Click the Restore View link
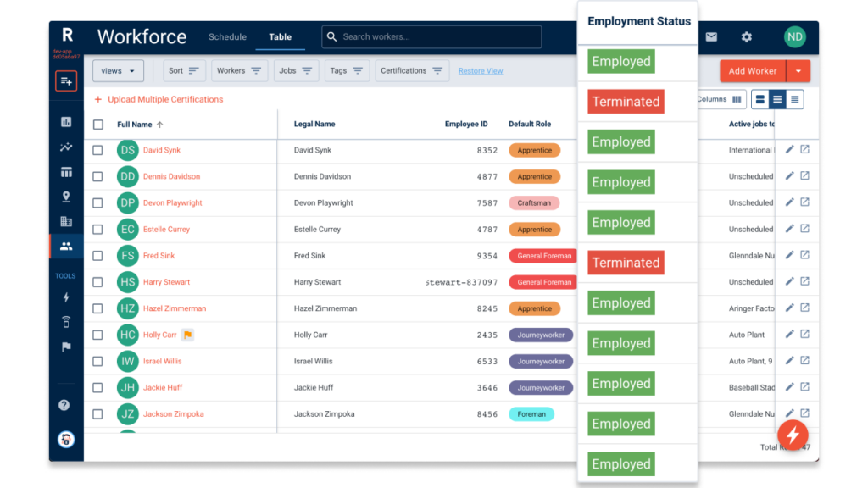868x488 pixels. [481, 71]
